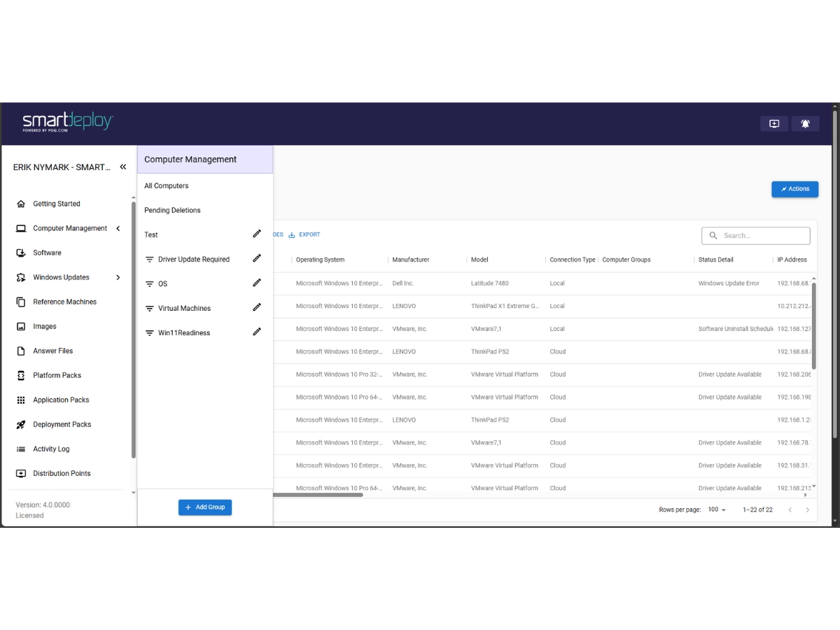
Task: Edit the Driver Update Required group
Action: pos(257,258)
